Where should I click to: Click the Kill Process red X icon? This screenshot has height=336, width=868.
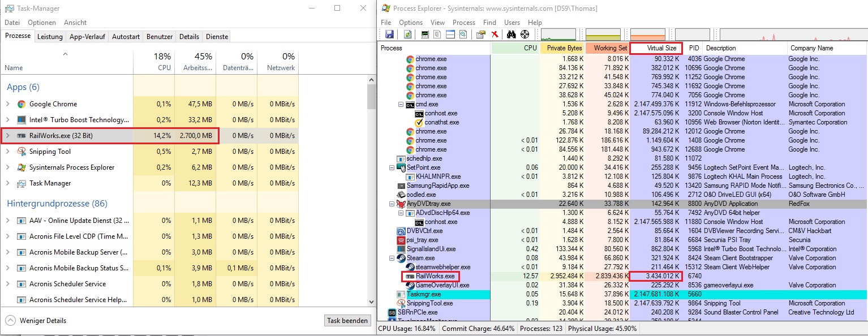[495, 35]
